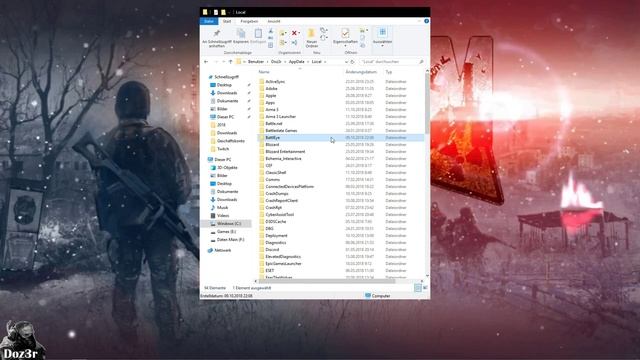Screen dimensions: 640x360
Task: Select the CrashDumps folder
Action: pos(277,193)
